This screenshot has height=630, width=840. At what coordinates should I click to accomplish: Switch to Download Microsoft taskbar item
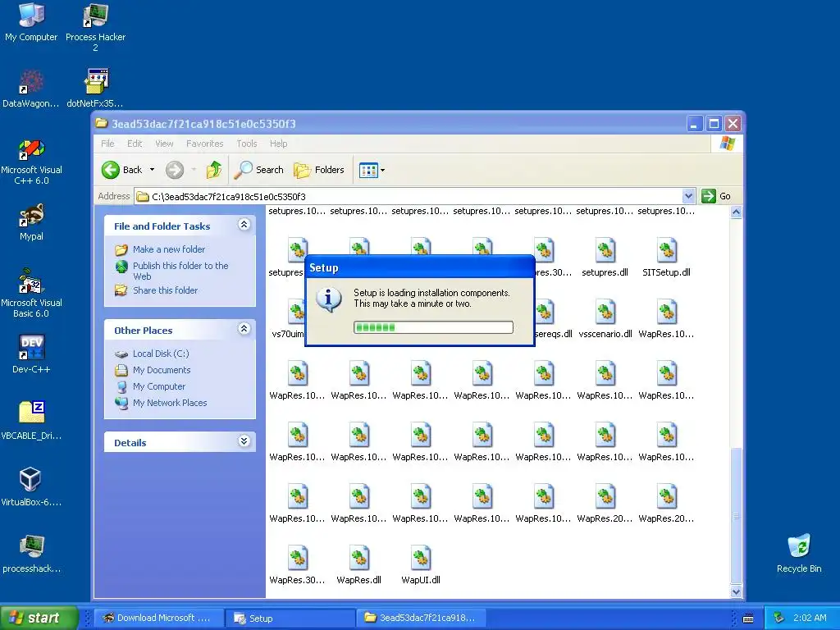(x=159, y=618)
